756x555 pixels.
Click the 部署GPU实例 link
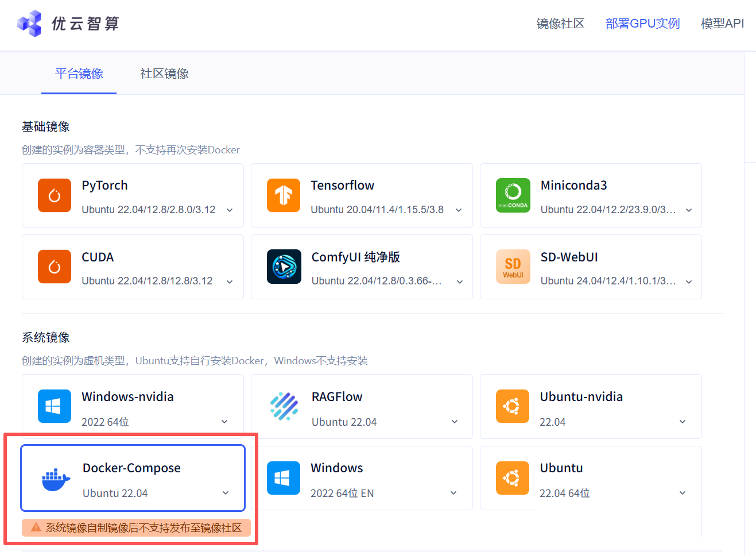point(642,24)
